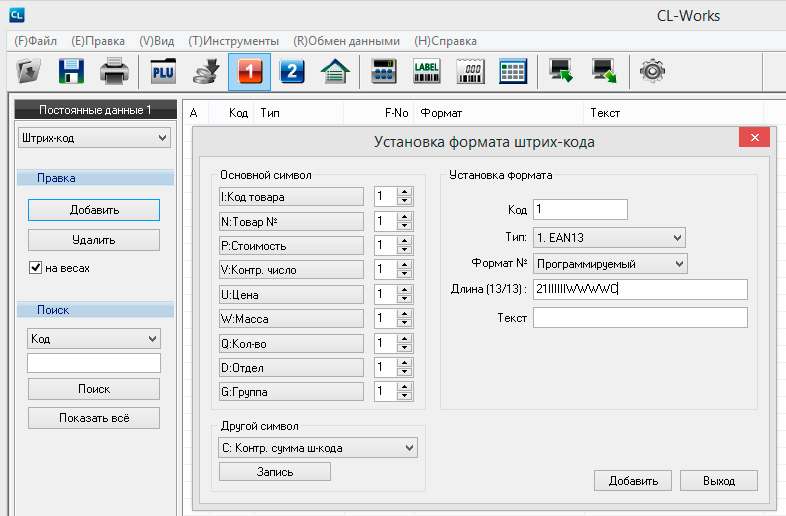Click the printer icon in toolbar
786x516 pixels.
point(113,71)
